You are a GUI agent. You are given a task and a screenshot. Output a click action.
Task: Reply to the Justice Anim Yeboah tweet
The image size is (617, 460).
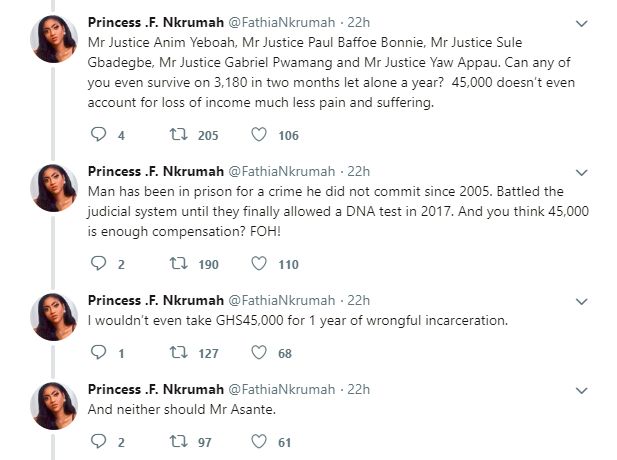point(98,135)
